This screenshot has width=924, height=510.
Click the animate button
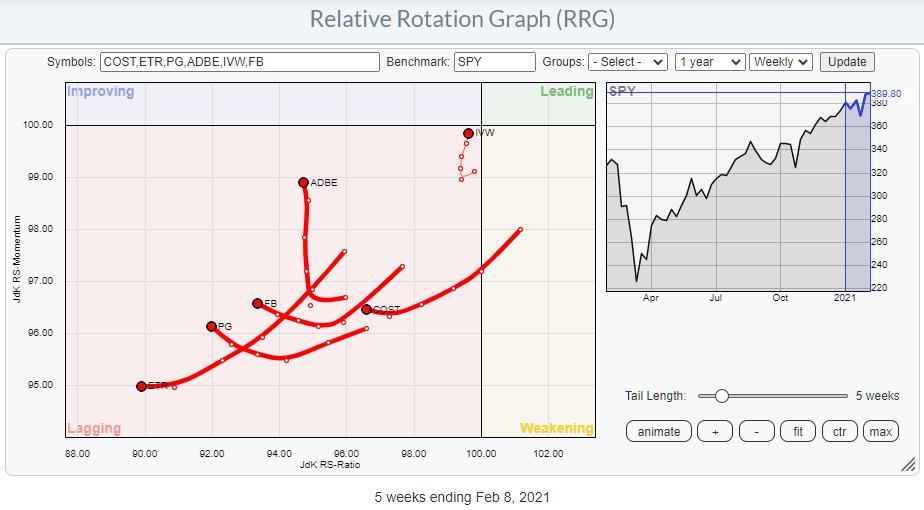658,432
